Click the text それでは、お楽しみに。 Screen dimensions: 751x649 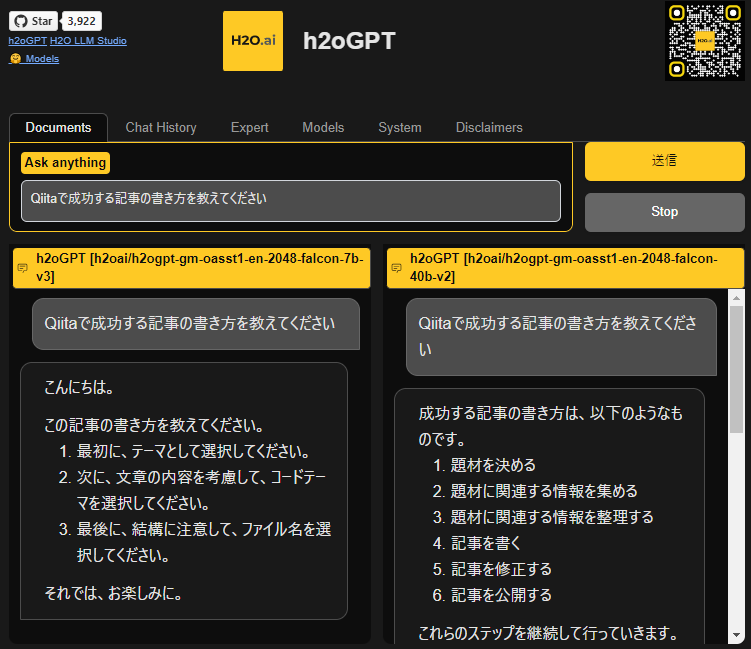(114, 593)
